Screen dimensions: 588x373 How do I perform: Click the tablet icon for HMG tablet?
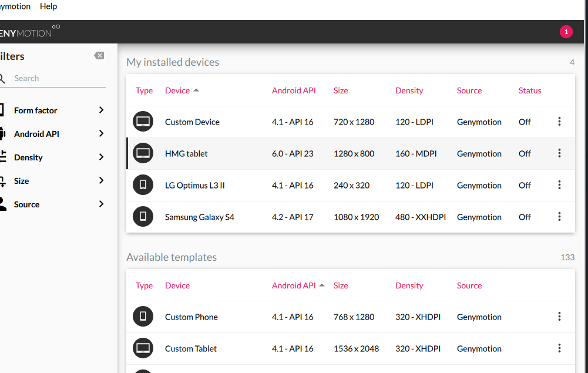coord(143,153)
